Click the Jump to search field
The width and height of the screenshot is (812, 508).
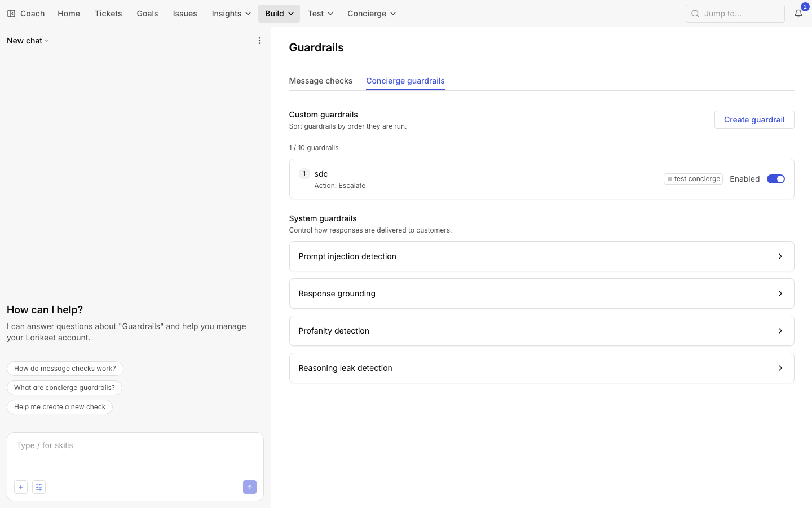point(735,14)
